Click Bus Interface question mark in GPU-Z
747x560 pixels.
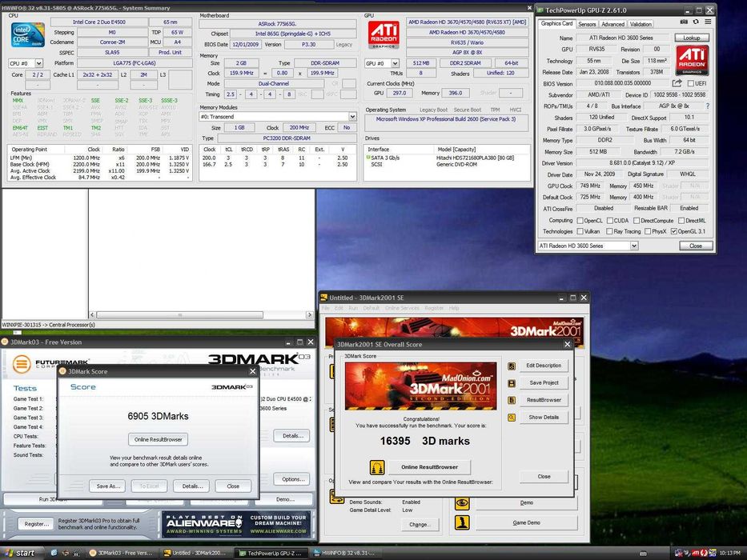(x=708, y=106)
